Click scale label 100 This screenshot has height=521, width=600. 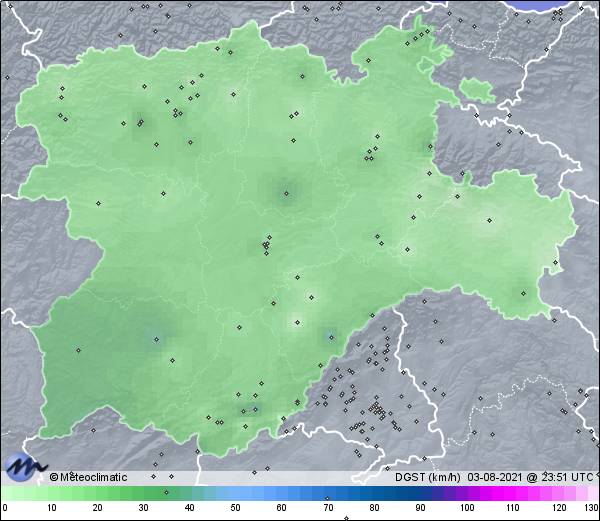(467, 508)
